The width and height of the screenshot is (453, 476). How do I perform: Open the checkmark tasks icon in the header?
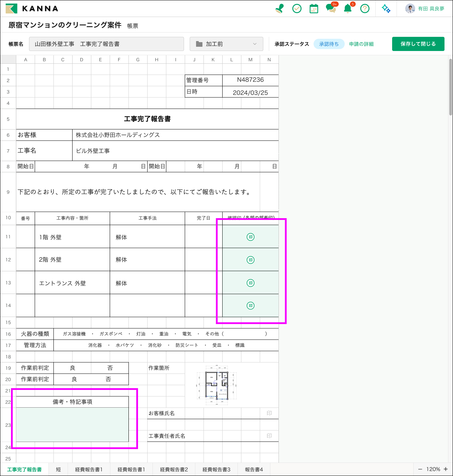(x=297, y=8)
